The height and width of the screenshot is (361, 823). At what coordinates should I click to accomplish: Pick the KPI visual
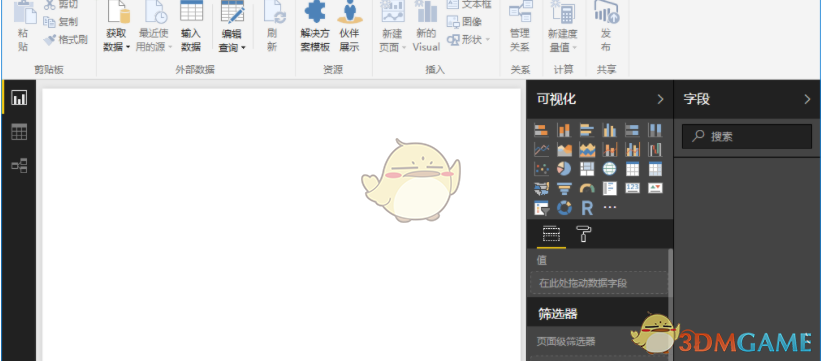(x=655, y=188)
